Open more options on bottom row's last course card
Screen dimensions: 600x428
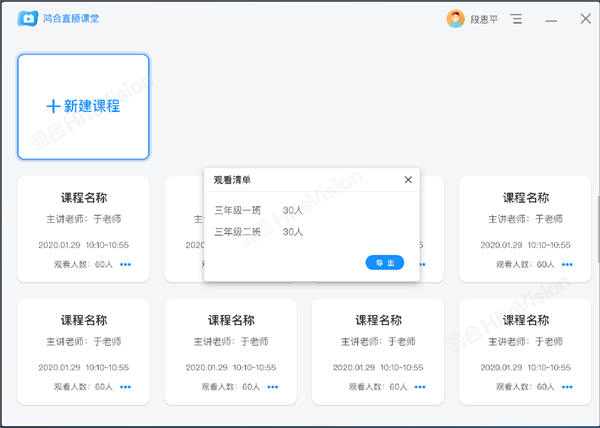(567, 387)
